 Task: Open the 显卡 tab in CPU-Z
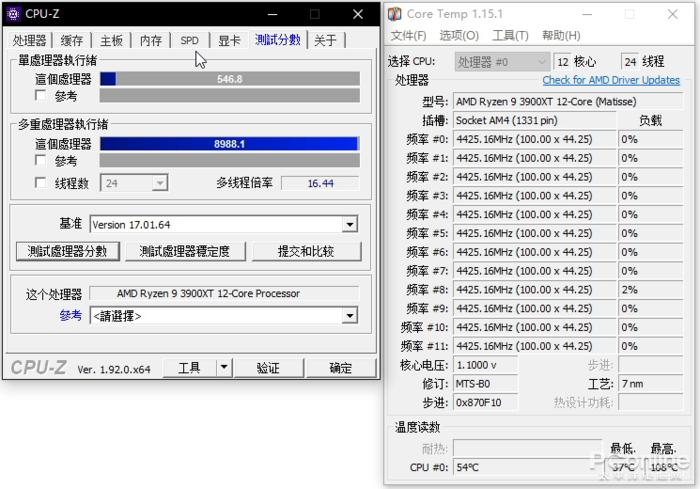click(x=229, y=40)
